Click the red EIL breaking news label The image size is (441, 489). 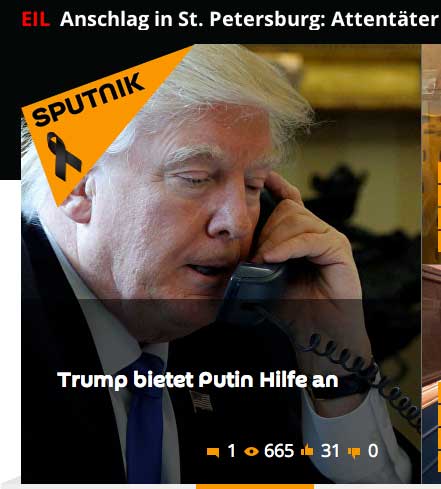click(x=35, y=19)
